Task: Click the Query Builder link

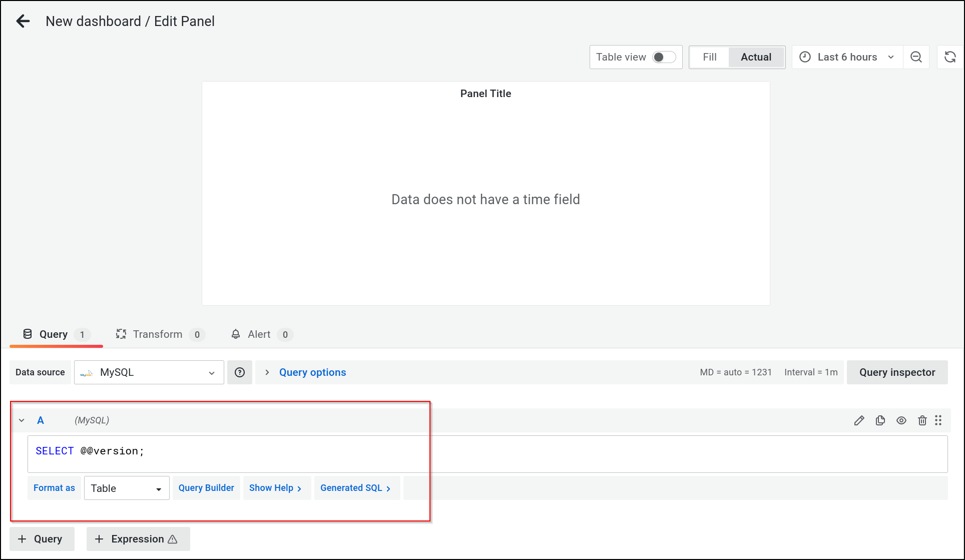Action: (206, 488)
